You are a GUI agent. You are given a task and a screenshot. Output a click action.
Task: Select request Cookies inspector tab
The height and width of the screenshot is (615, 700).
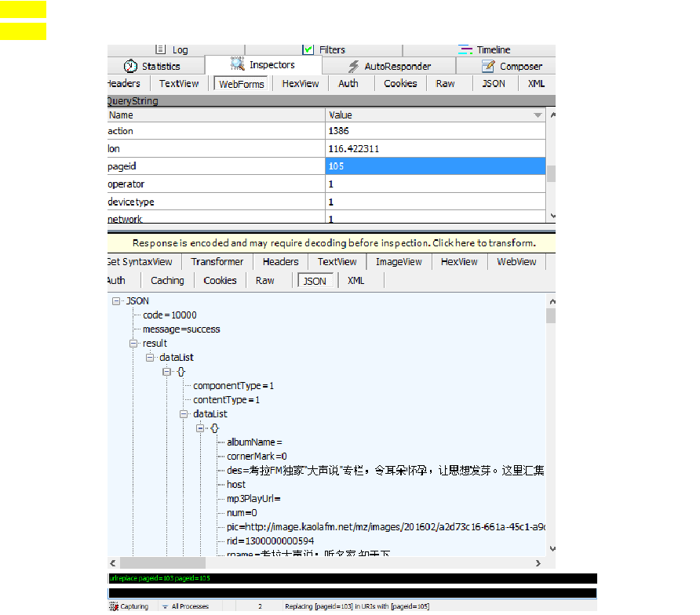coord(400,83)
